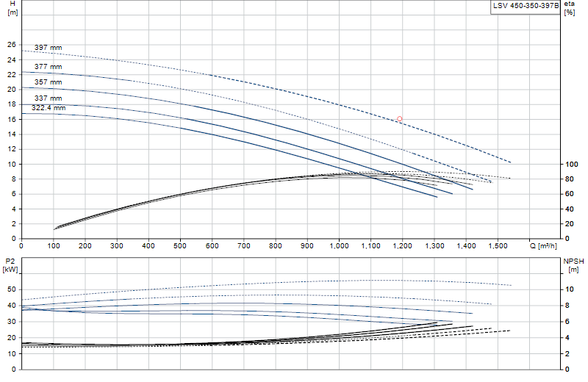The width and height of the screenshot is (588, 382).
Task: Click the 1,200 flow axis tick label
Action: pyautogui.click(x=402, y=246)
